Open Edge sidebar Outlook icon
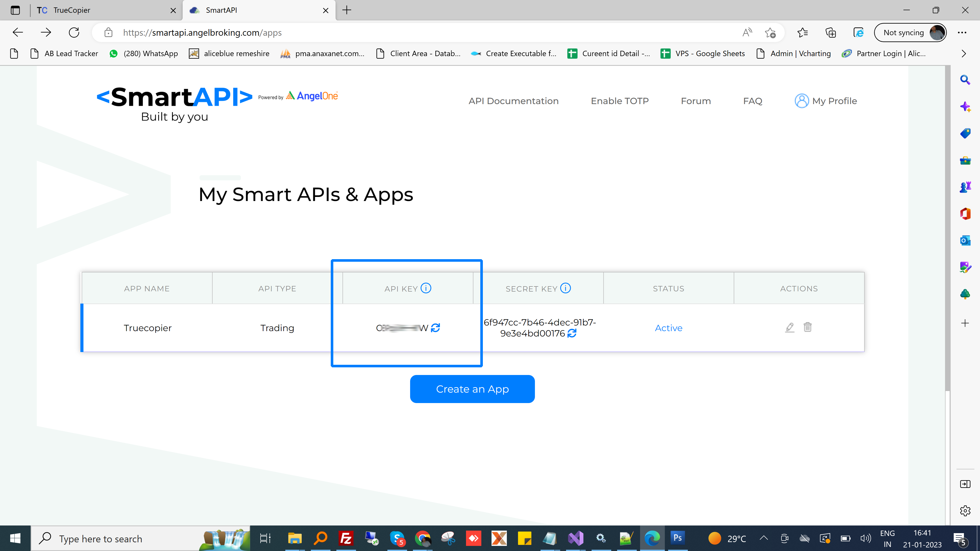Viewport: 980px width, 551px height. tap(965, 240)
